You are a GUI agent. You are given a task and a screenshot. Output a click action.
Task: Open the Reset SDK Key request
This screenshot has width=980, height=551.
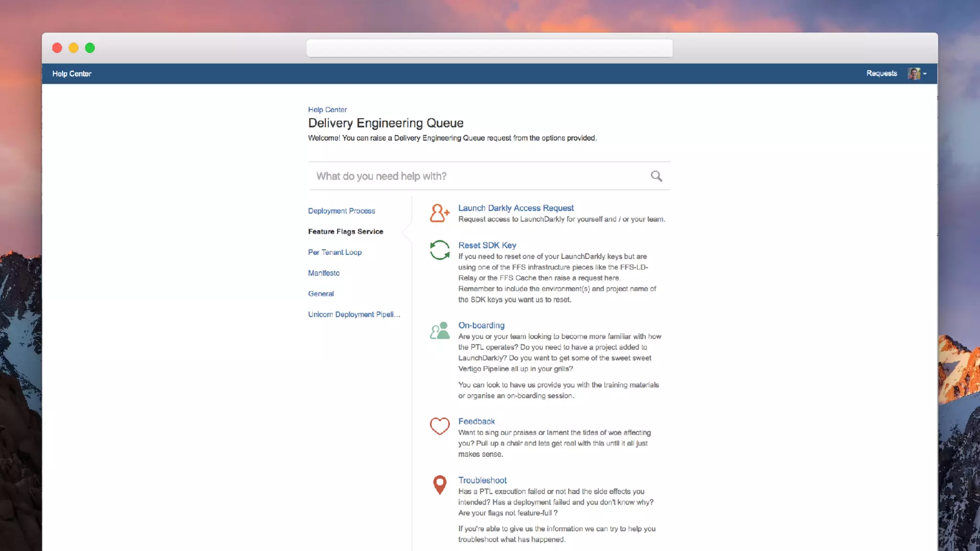point(487,245)
